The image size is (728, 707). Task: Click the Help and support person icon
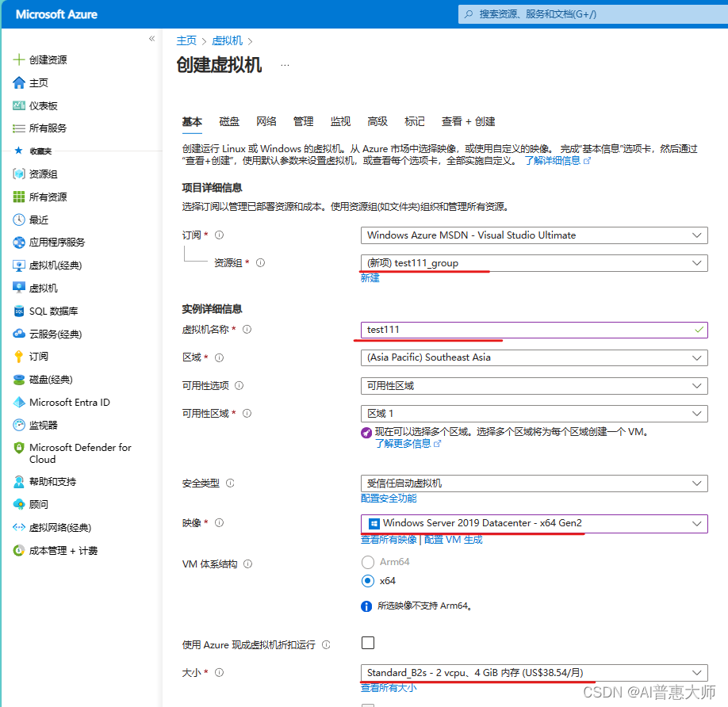coord(18,482)
